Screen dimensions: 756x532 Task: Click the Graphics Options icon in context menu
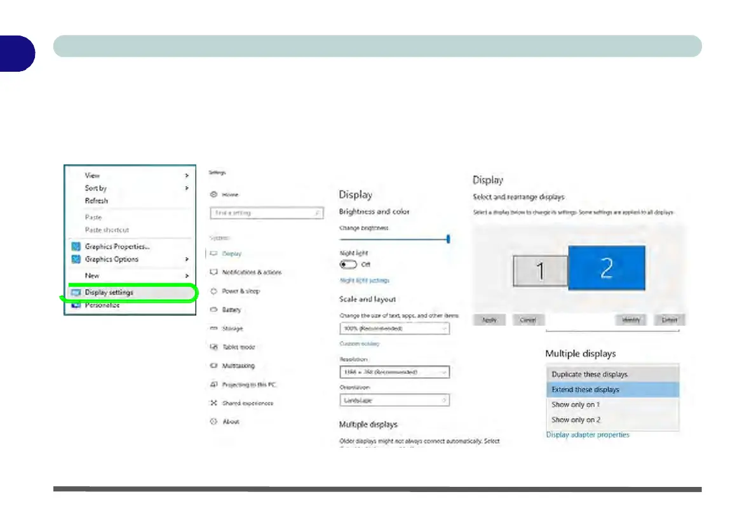coord(76,259)
